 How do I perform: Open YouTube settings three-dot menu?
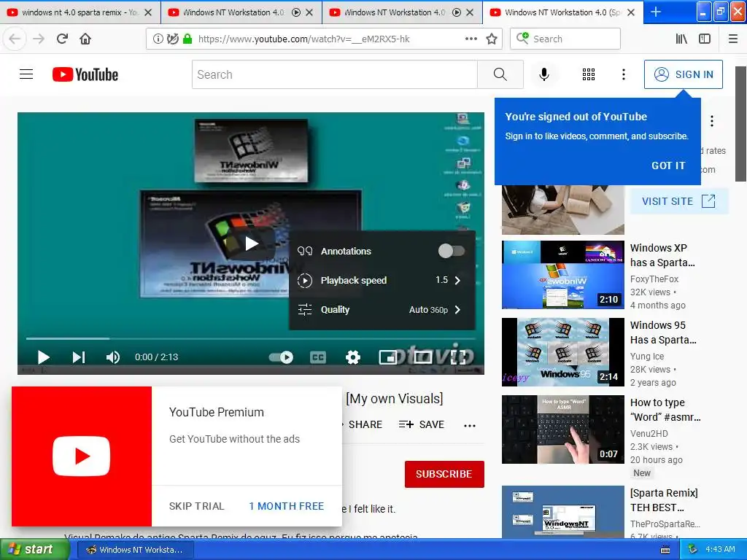point(624,74)
